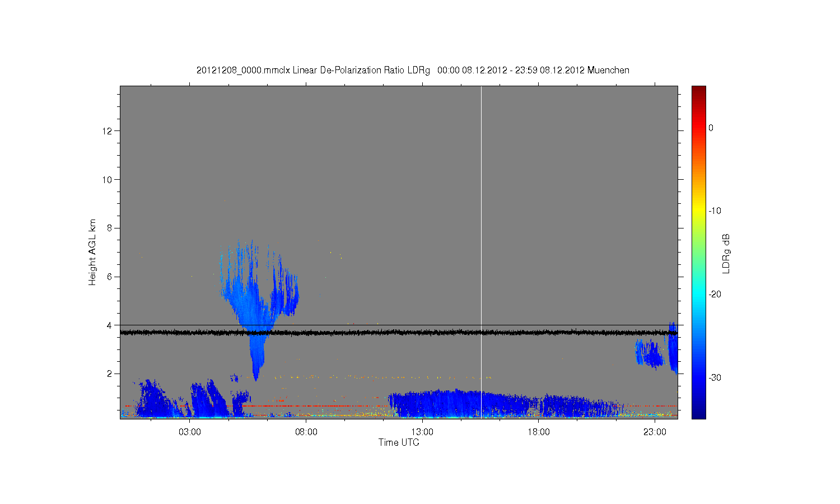Click the height tick label 2
840x504 pixels.
pyautogui.click(x=110, y=374)
